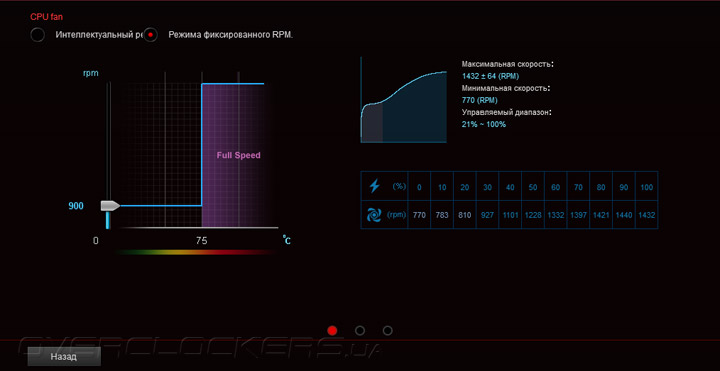The image size is (720, 371).
Task: Click the Максимальная скорость label
Action: (x=507, y=64)
